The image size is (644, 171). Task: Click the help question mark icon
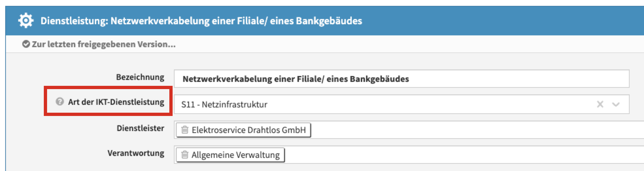point(59,102)
